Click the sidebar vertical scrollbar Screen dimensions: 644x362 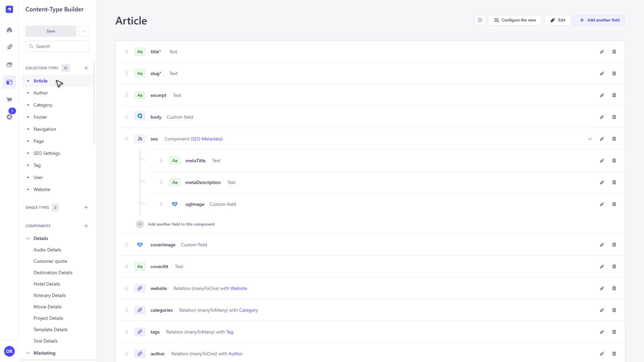click(94, 103)
